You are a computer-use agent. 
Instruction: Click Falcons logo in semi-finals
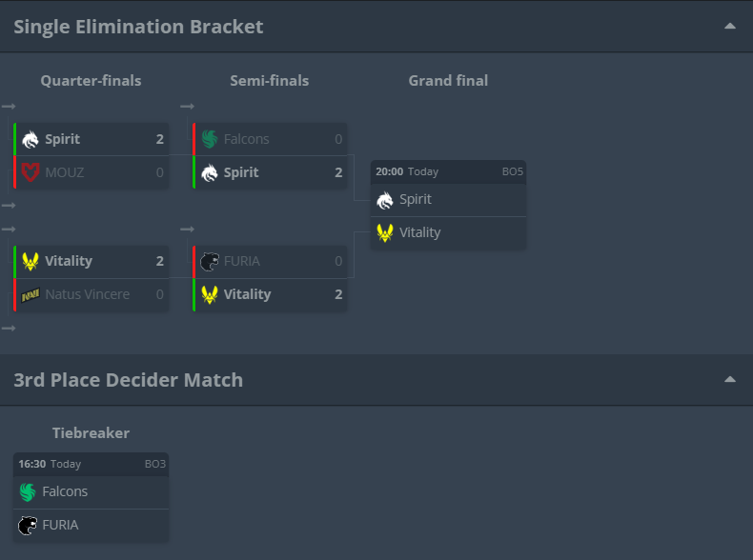pos(210,139)
